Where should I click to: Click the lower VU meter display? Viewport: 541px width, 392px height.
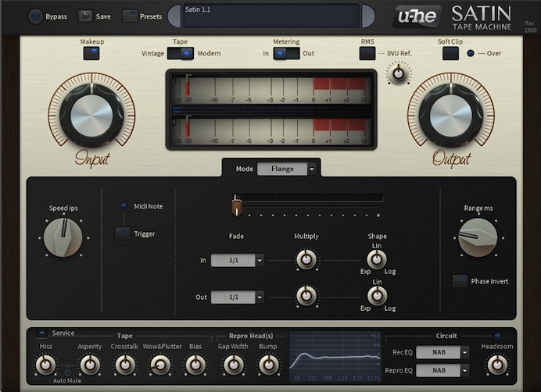click(x=270, y=131)
